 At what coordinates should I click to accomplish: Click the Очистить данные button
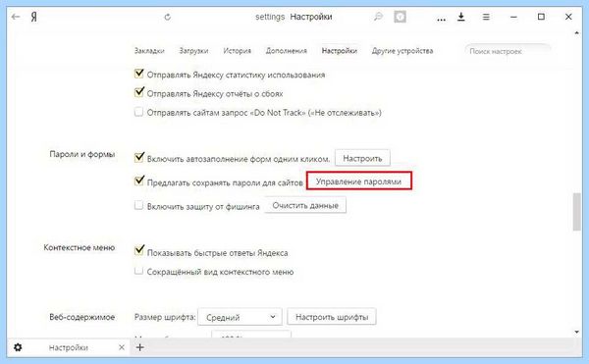click(305, 205)
